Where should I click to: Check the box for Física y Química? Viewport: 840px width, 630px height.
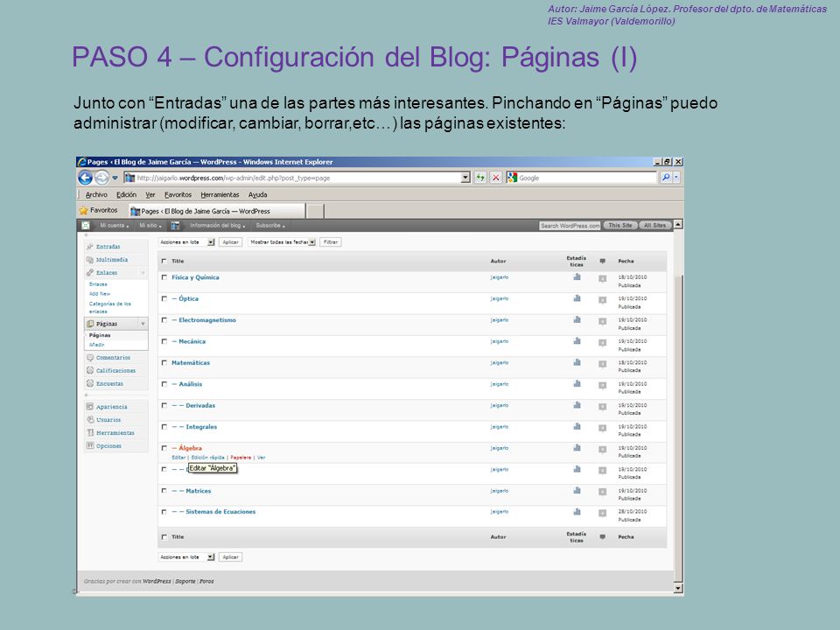click(x=164, y=277)
